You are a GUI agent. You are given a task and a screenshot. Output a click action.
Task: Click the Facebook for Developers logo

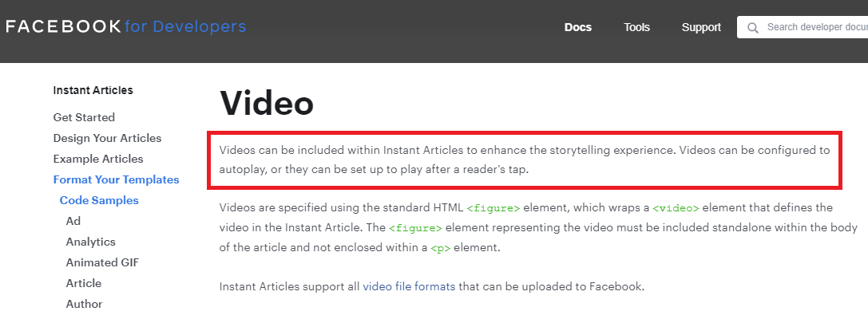[x=125, y=27]
